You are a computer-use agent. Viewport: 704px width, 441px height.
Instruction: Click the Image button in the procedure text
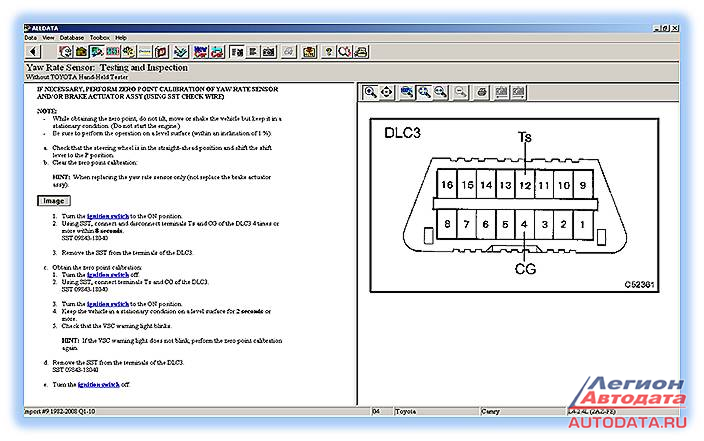tap(54, 201)
